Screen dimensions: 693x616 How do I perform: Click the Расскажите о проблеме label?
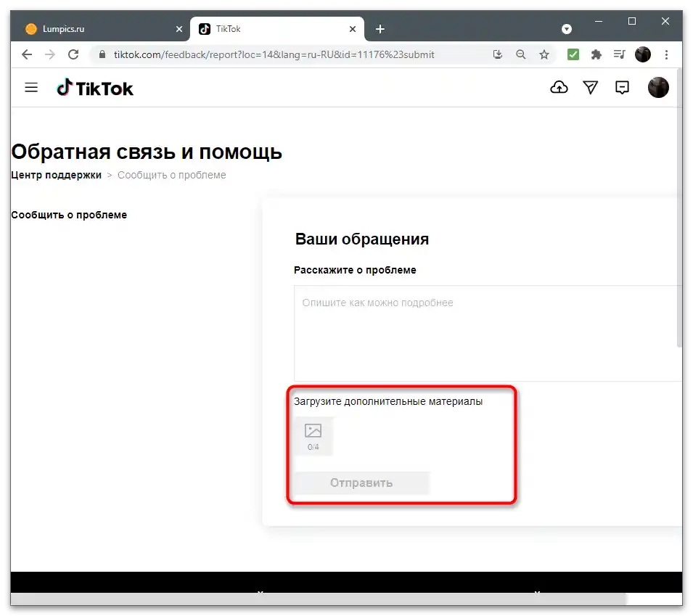355,270
